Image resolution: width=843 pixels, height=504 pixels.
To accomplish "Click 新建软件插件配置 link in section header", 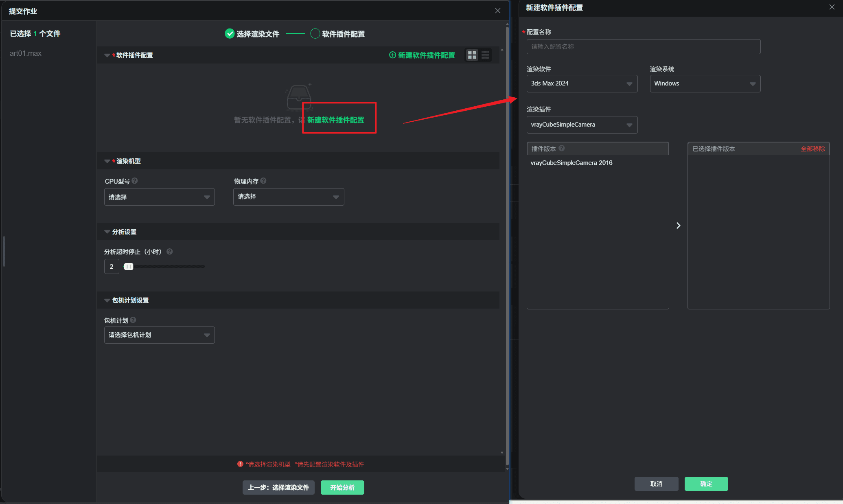I will 422,55.
